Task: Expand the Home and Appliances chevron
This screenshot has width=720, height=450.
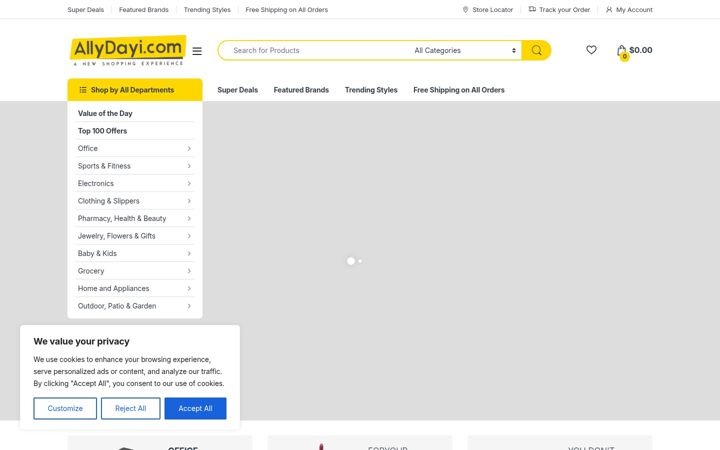Action: click(189, 288)
